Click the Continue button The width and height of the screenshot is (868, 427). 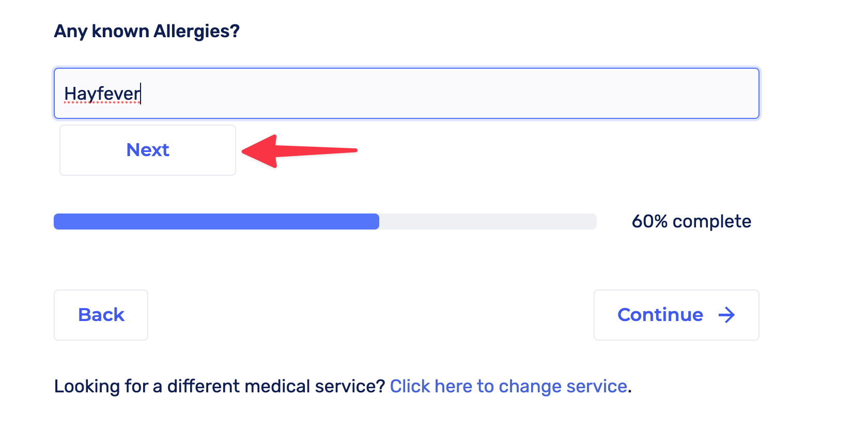point(676,315)
